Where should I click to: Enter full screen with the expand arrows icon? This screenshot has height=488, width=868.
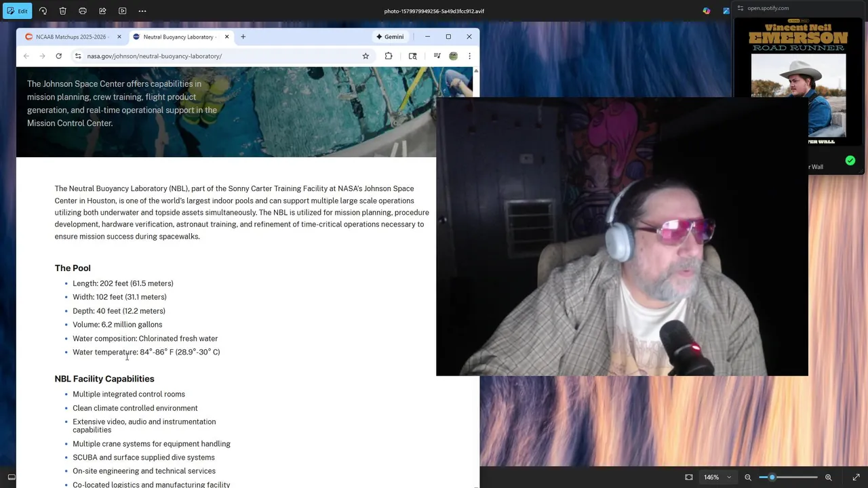856,477
